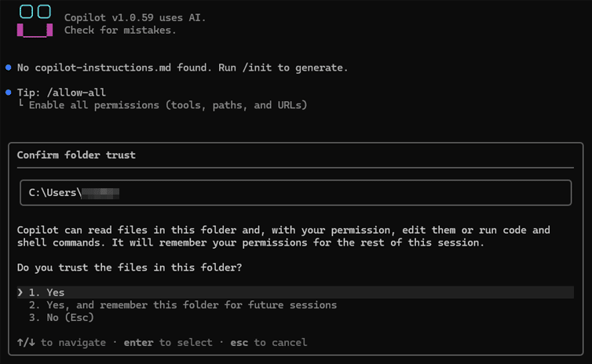Click the blue bullet beside Tip line
Image resolution: width=592 pixels, height=364 pixels.
point(9,93)
